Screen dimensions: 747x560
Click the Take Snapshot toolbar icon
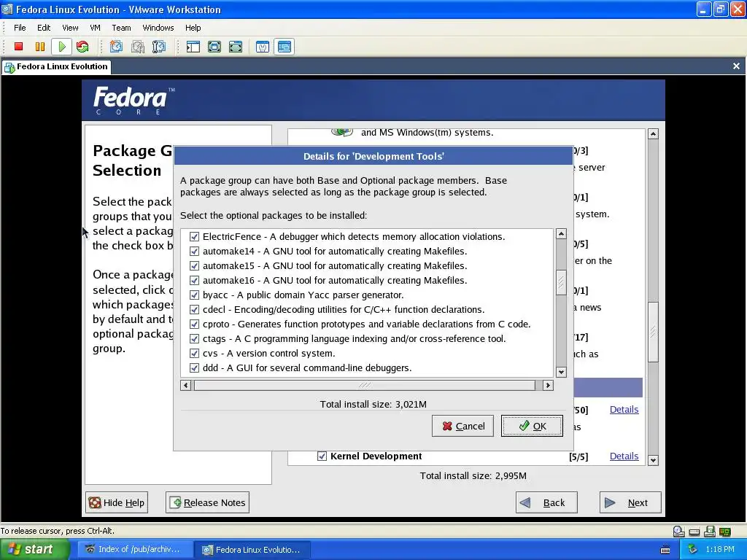coord(116,47)
